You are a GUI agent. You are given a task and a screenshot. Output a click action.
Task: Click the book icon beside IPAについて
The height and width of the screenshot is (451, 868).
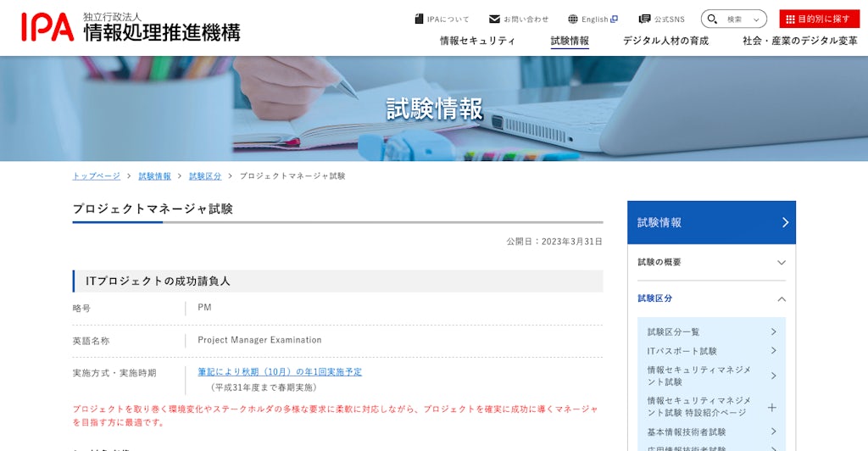click(x=419, y=19)
